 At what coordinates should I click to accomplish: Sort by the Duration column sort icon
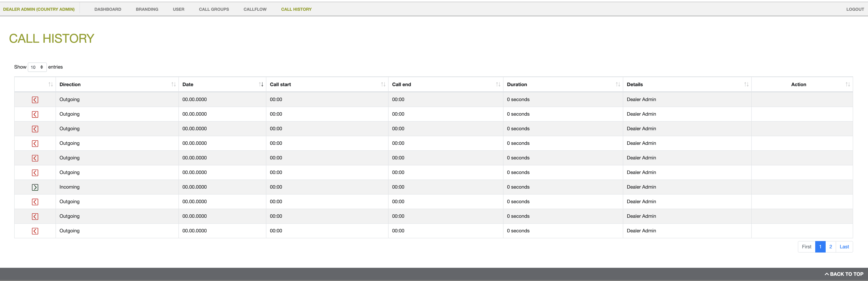tap(618, 84)
